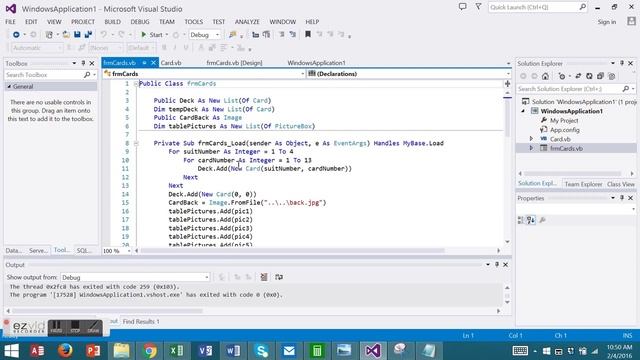This screenshot has width=640, height=360.
Task: Switch to the frmCards.vb [Design] tab
Action: (x=234, y=63)
